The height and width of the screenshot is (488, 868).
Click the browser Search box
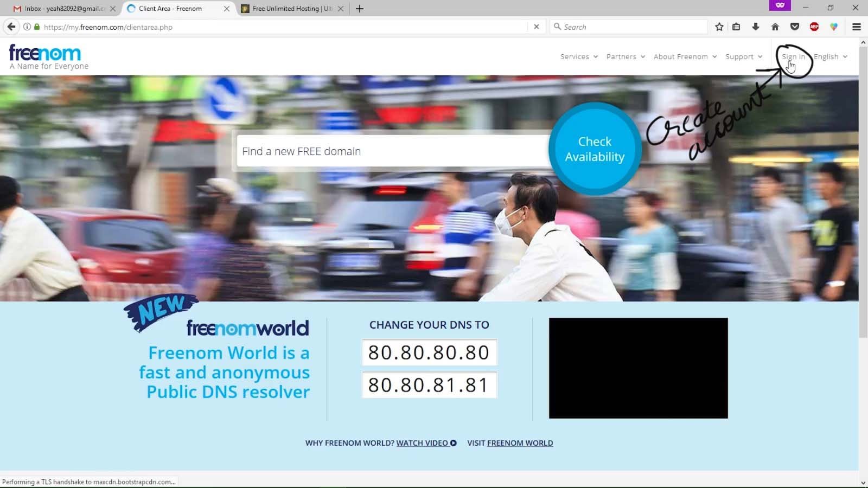629,27
